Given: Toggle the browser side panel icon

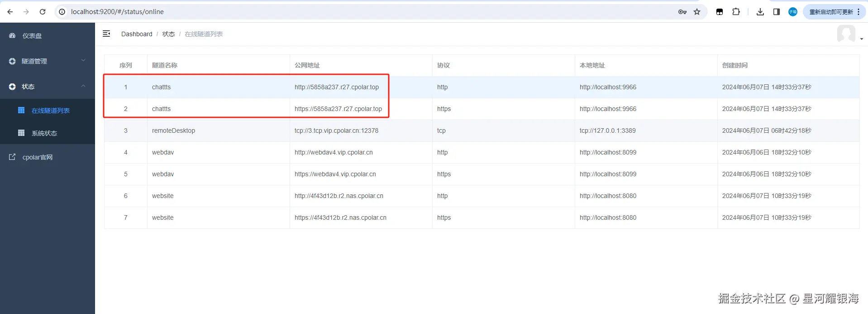Looking at the screenshot, I should point(777,12).
